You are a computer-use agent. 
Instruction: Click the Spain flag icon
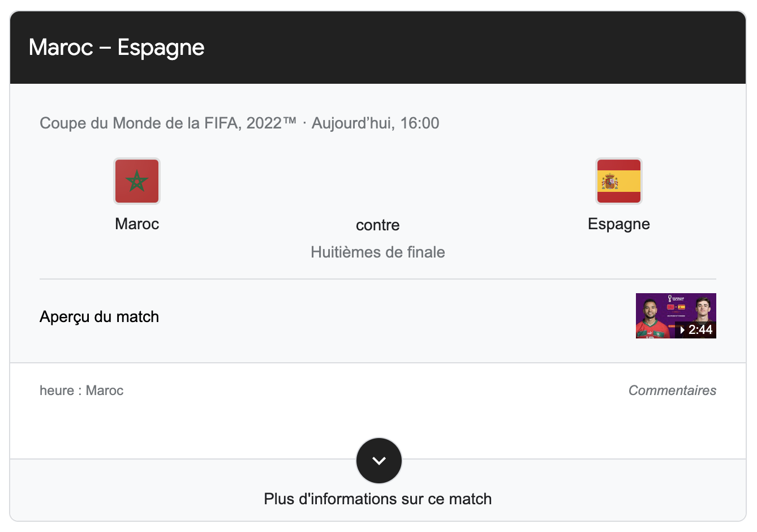[618, 181]
